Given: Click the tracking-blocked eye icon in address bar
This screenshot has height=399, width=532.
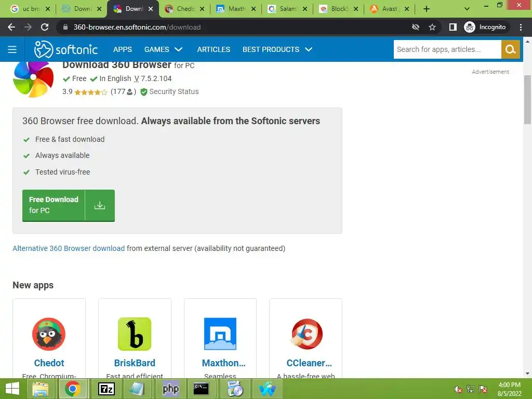Looking at the screenshot, I should click(x=416, y=27).
